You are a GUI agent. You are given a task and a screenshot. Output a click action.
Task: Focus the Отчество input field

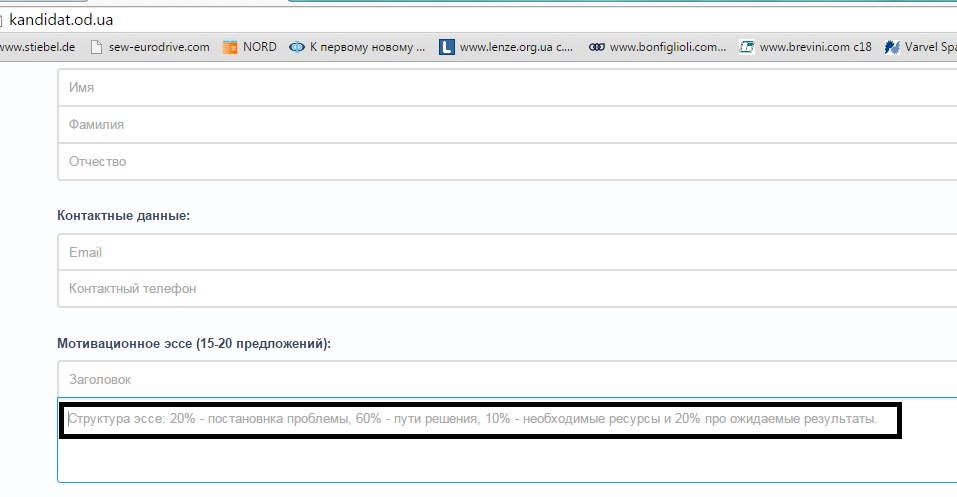pos(500,161)
